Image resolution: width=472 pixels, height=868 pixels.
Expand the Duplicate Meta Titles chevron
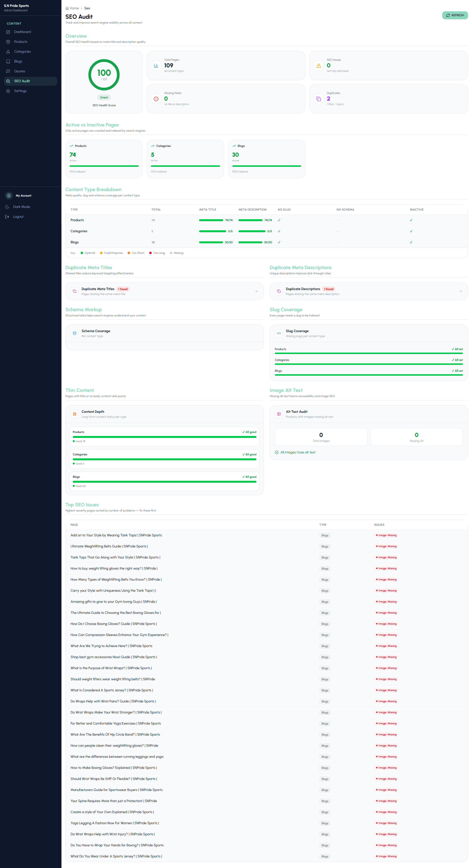(257, 291)
